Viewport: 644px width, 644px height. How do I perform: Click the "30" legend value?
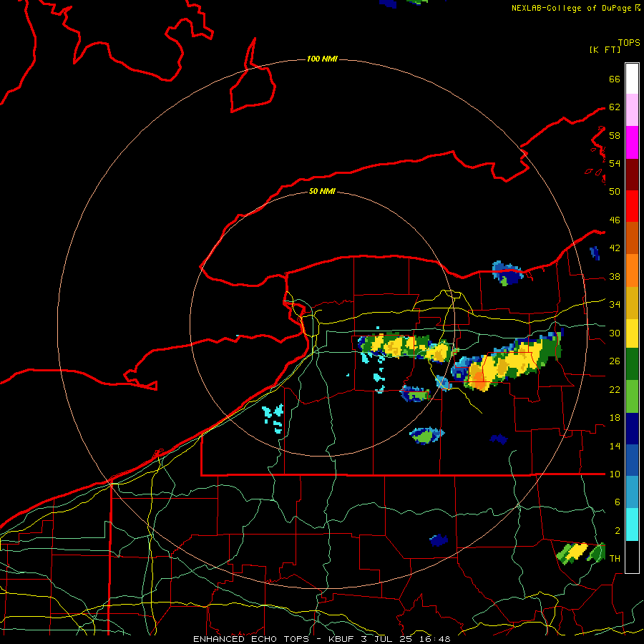pyautogui.click(x=615, y=333)
